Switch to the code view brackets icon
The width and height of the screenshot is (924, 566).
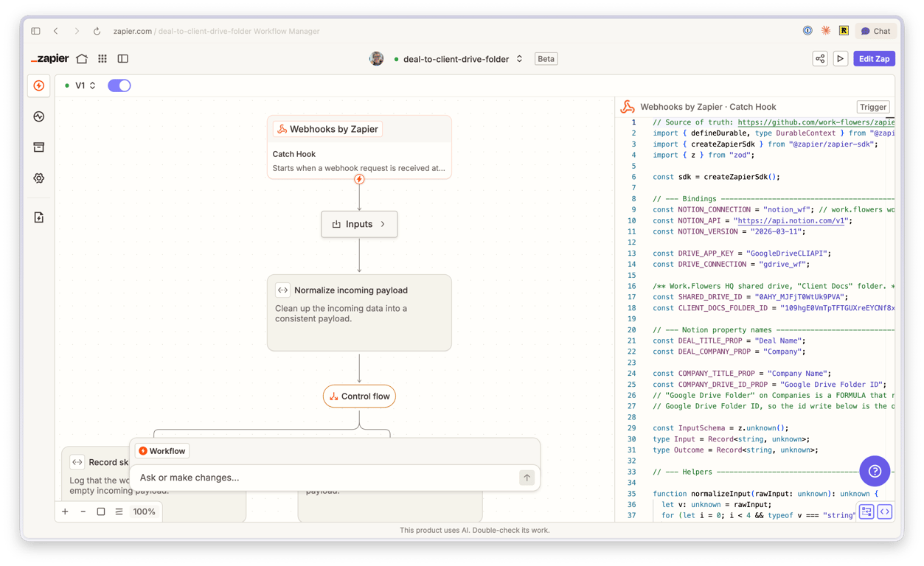coord(885,511)
